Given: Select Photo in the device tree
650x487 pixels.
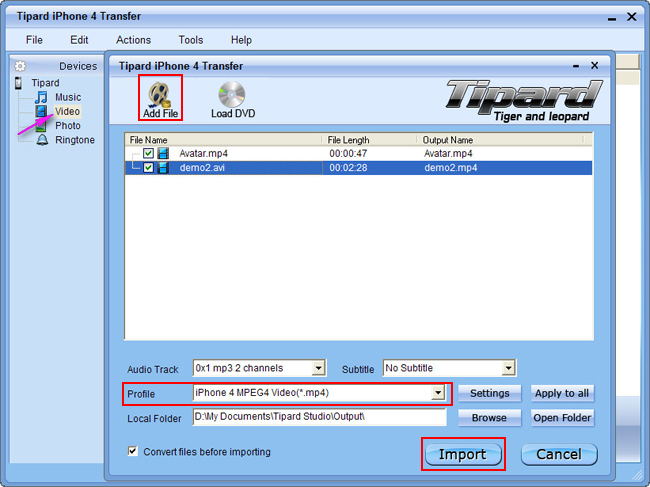Looking at the screenshot, I should click(68, 126).
